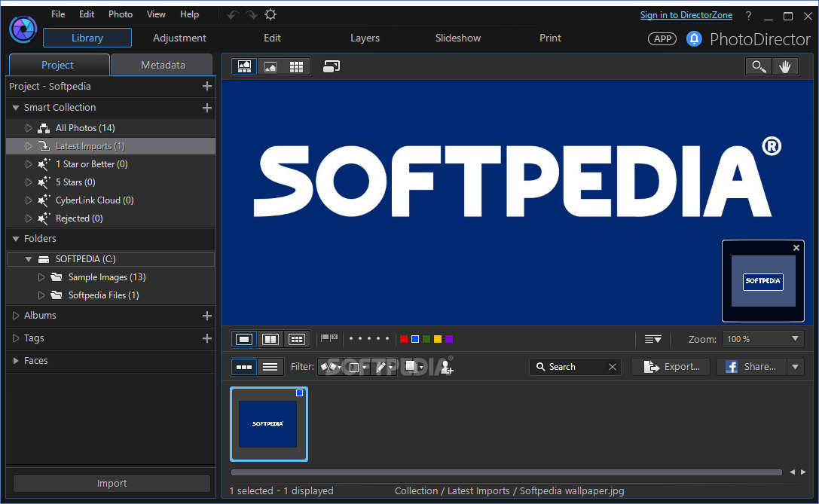Switch to the Layers module tab

click(x=365, y=38)
